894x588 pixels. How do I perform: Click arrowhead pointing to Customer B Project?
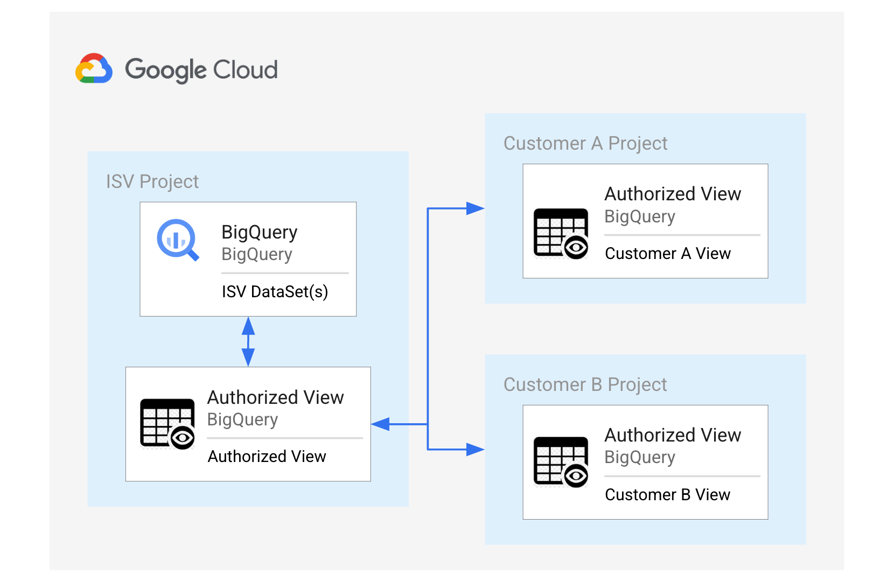pyautogui.click(x=475, y=449)
